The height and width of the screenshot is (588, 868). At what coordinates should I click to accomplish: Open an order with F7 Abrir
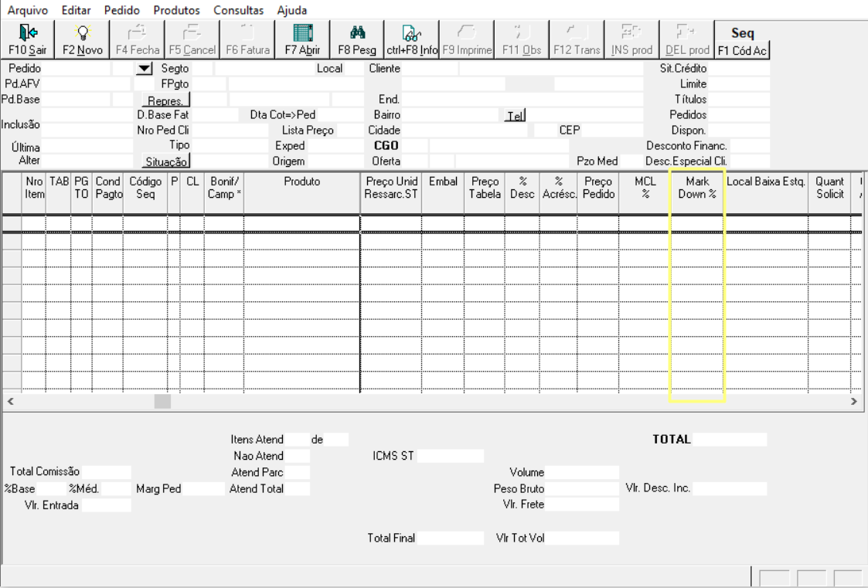pyautogui.click(x=302, y=39)
